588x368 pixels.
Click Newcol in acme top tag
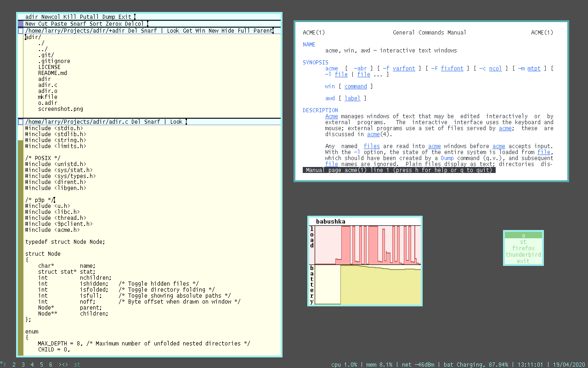pyautogui.click(x=51, y=17)
